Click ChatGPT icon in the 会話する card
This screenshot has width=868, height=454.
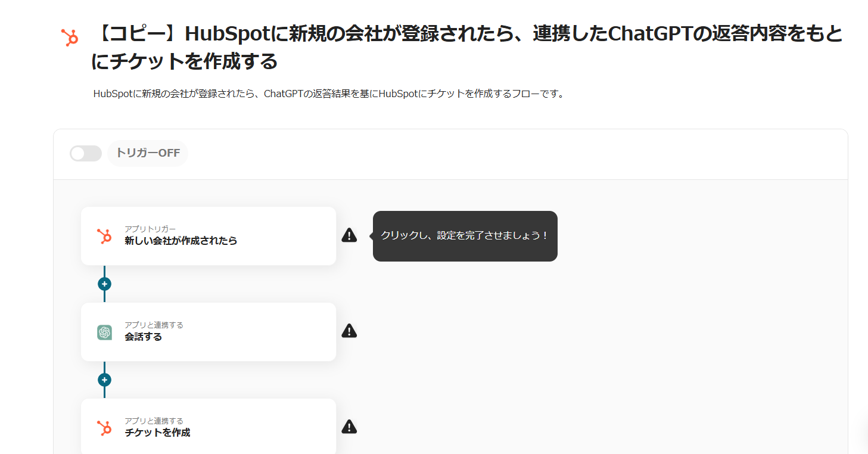pyautogui.click(x=104, y=332)
